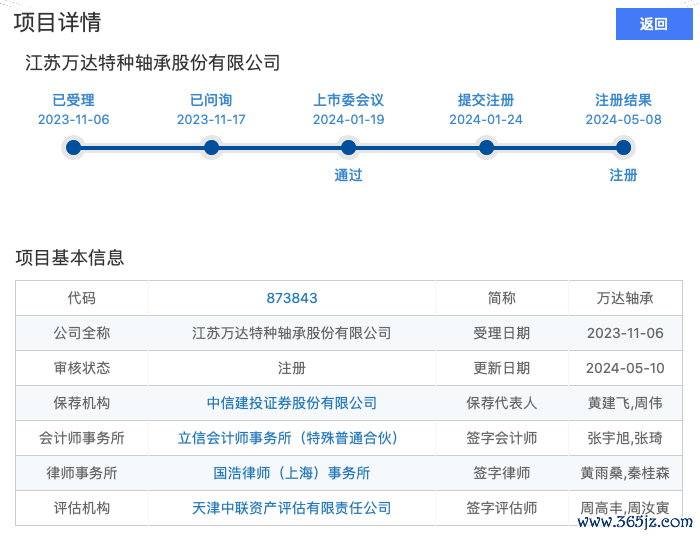Click the 2024-05-10 update date cell
This screenshot has width=700, height=537.
coord(625,368)
